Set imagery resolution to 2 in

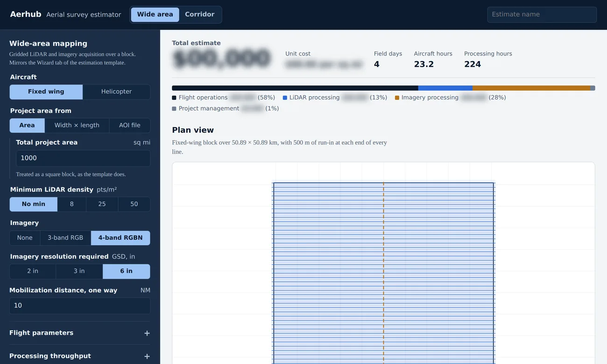(x=33, y=272)
